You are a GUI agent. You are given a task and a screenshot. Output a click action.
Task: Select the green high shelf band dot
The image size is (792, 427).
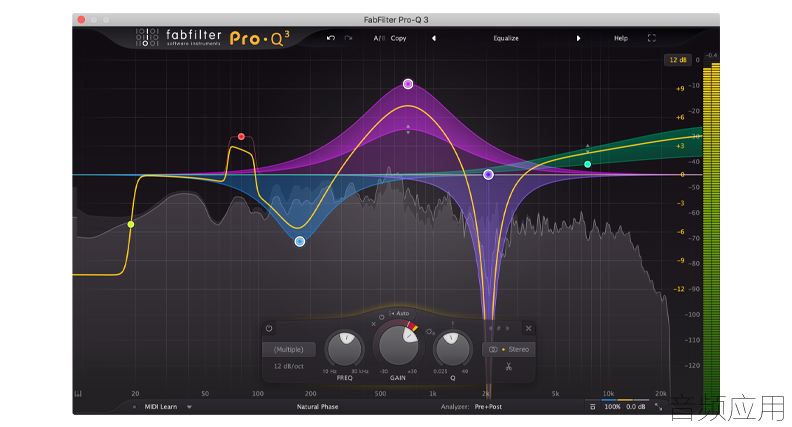(587, 164)
